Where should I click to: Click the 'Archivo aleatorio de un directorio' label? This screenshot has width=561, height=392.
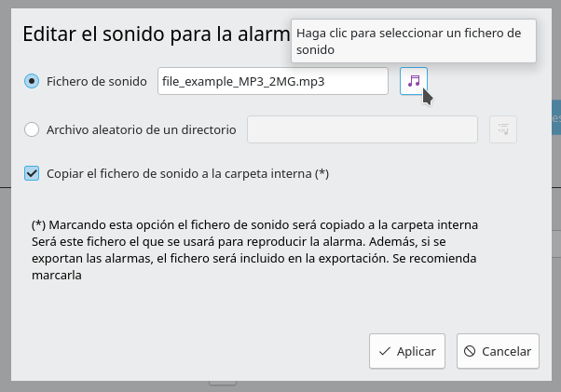141,129
